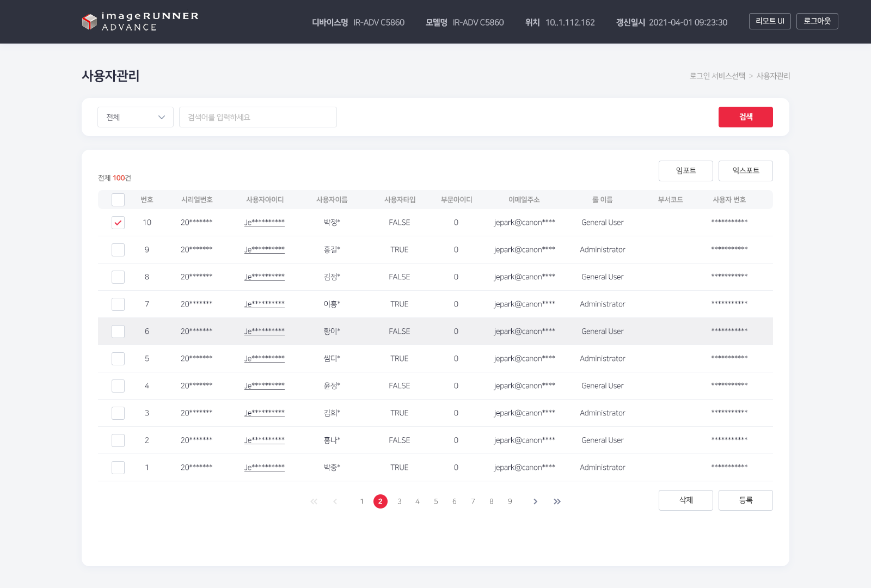Open user ID link in row 1
Screen dimensions: 871x588
pyautogui.click(x=265, y=468)
